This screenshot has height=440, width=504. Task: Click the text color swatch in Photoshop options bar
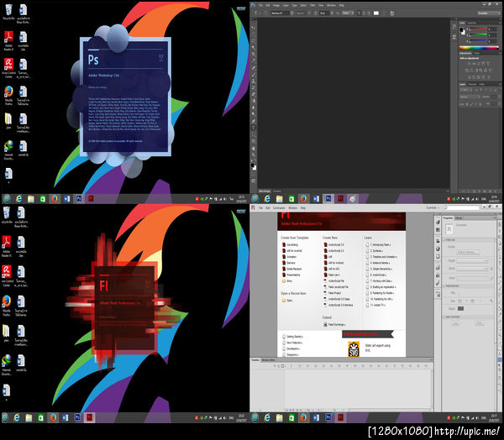point(376,13)
